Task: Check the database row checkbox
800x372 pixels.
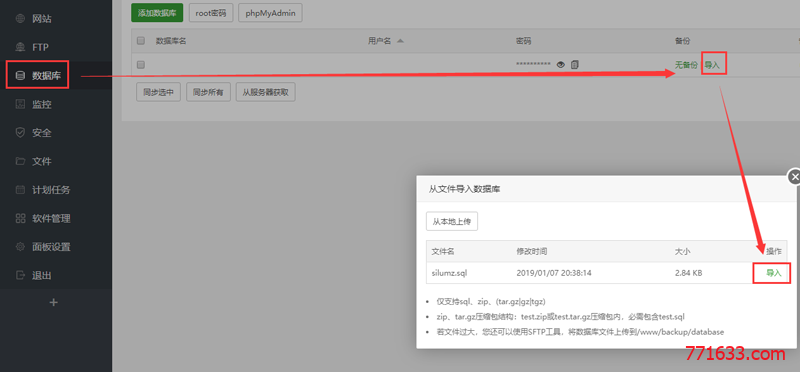Action: coord(141,65)
